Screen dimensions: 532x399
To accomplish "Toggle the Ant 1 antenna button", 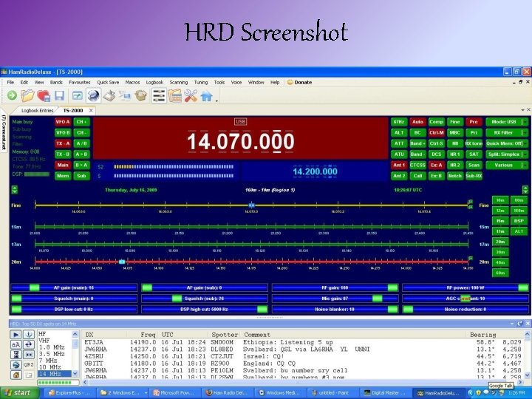I will click(x=399, y=166).
